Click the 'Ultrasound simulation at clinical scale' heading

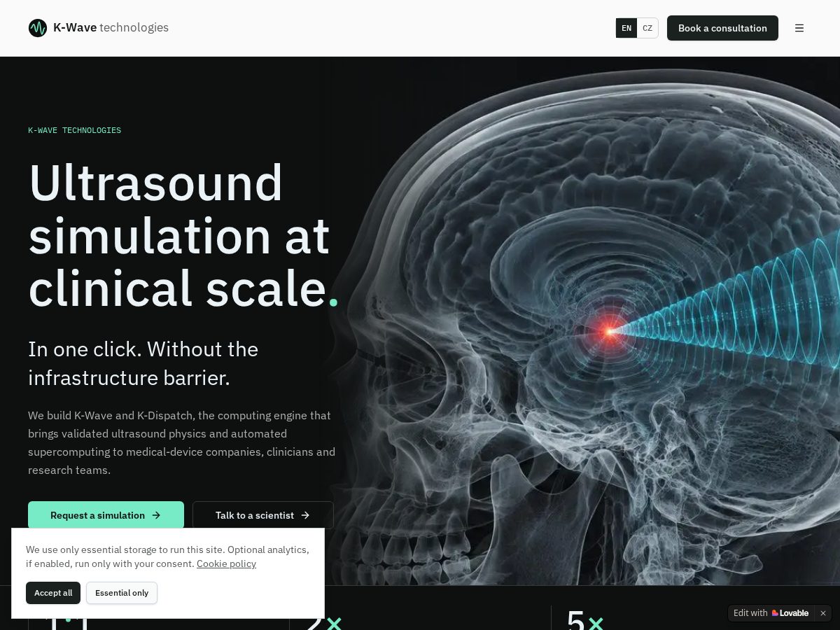point(183,235)
